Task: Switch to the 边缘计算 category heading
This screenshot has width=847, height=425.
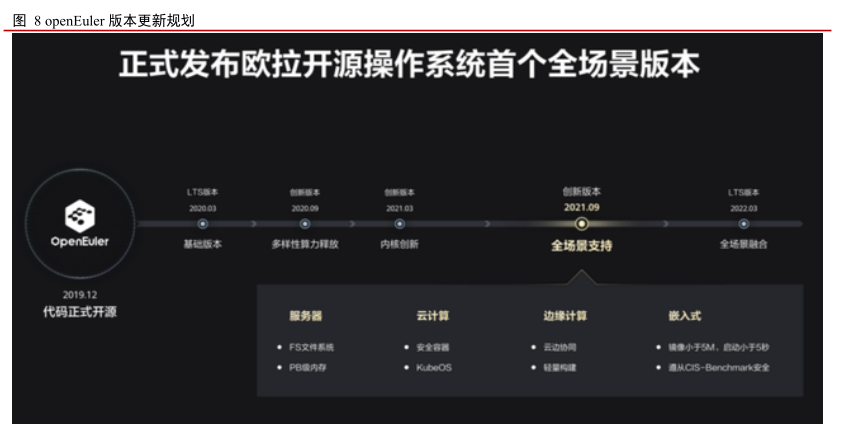Action: tap(565, 316)
